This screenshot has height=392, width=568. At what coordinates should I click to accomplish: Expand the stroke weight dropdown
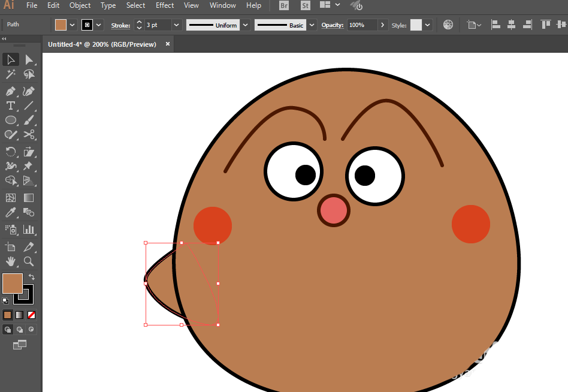(x=176, y=25)
